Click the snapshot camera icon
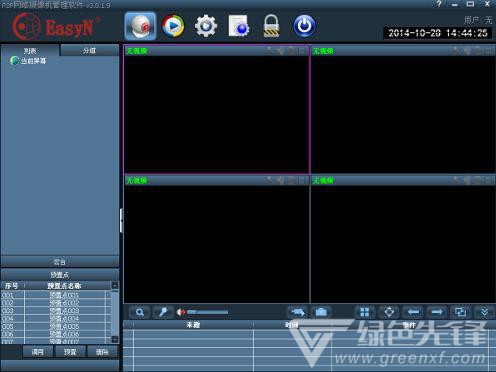The image size is (496, 372). point(321,312)
